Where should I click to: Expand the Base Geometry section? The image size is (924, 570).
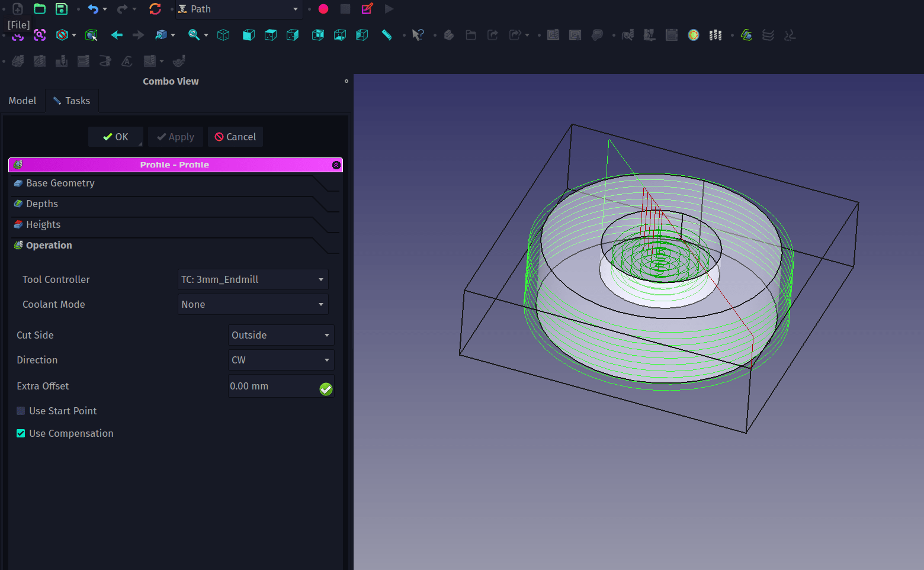[60, 183]
